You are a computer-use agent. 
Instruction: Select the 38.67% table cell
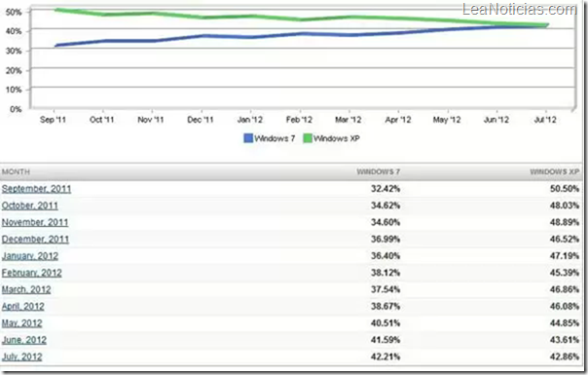386,307
